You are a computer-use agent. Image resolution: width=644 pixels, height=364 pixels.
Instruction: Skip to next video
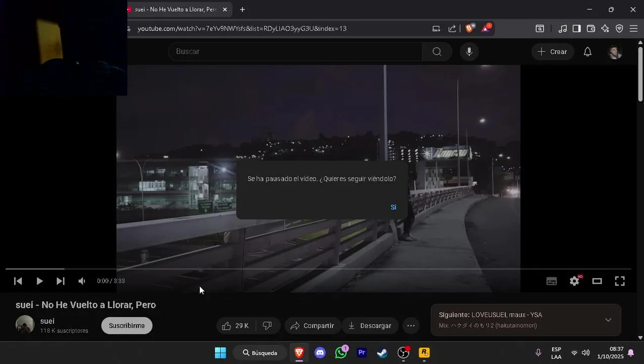click(61, 281)
